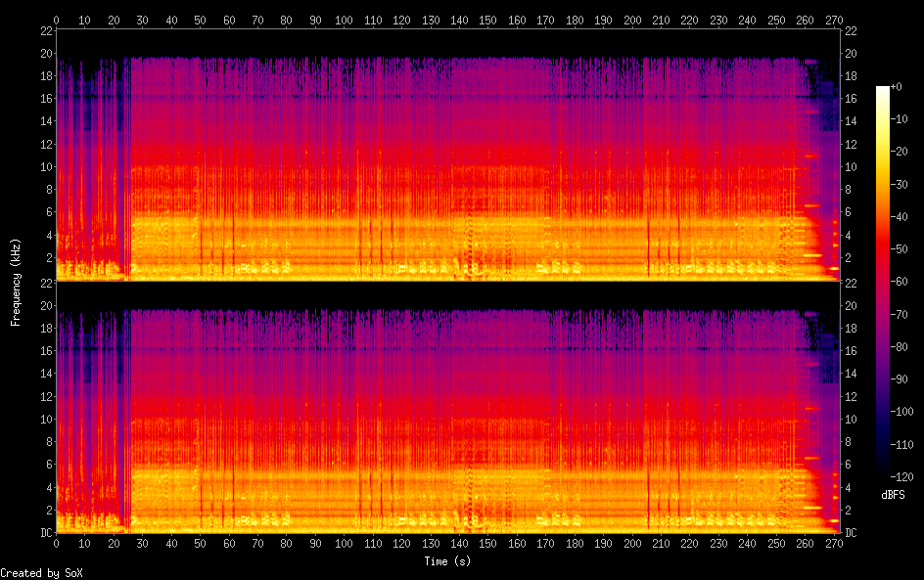
Task: Select the 100 mark on the top time axis
Action: click(344, 19)
